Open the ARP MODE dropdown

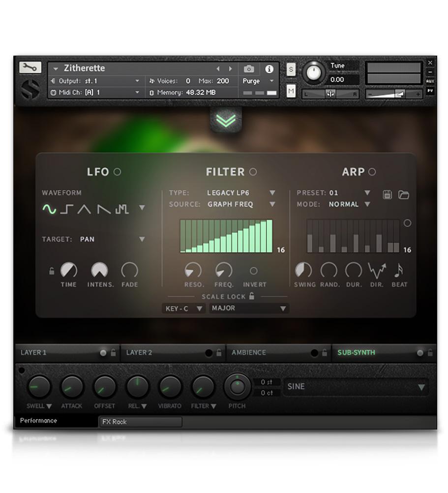tap(366, 204)
